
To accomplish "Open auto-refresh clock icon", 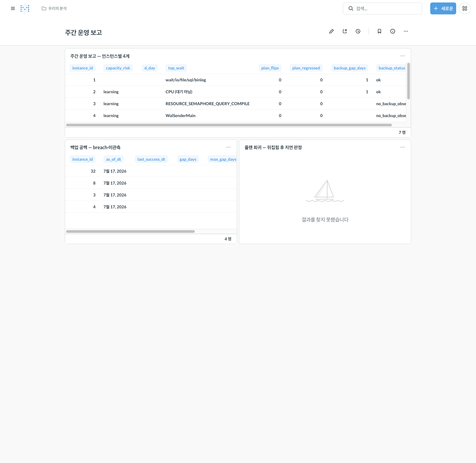I will point(358,31).
